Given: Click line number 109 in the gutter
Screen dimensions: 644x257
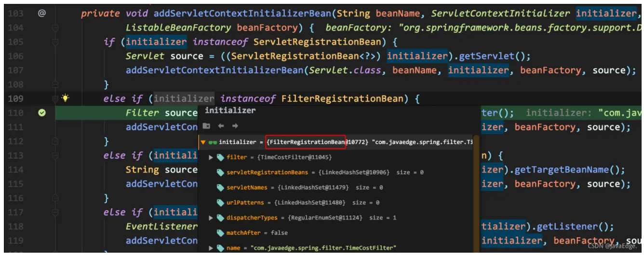Looking at the screenshot, I should [x=15, y=99].
